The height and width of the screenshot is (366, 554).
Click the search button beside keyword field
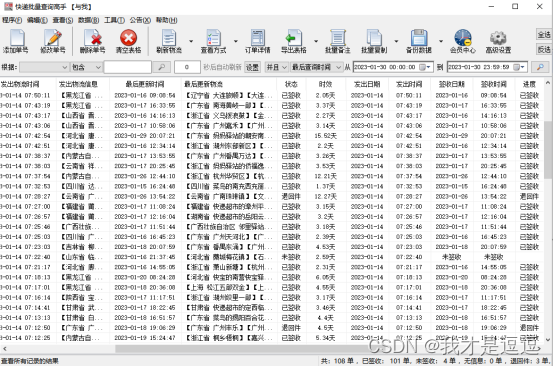161,67
